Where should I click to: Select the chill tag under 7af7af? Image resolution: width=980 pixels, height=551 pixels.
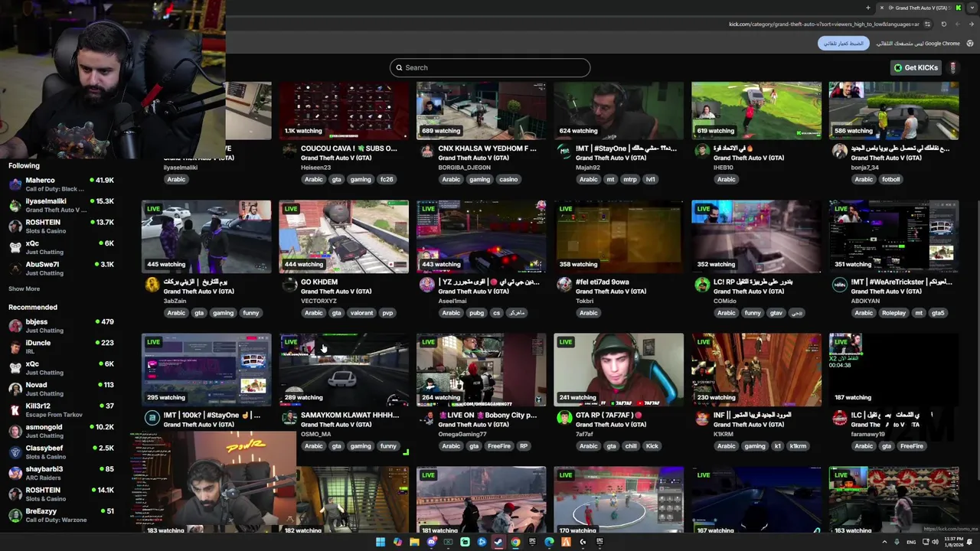[631, 446]
